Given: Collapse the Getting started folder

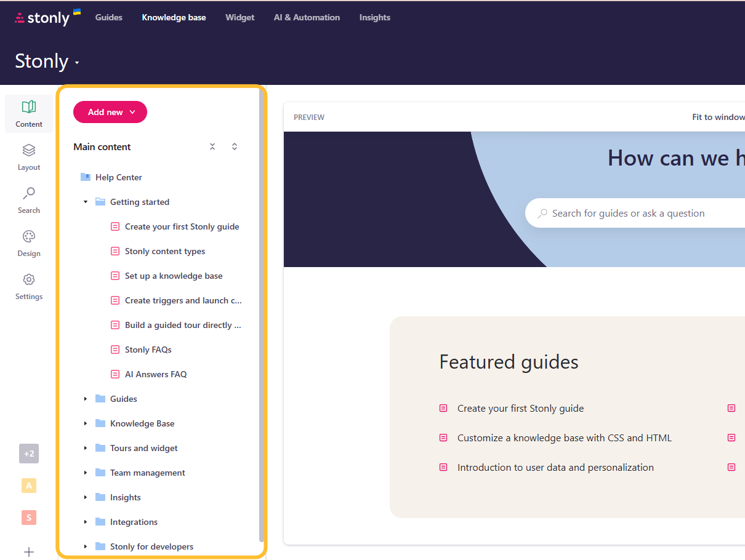Looking at the screenshot, I should (86, 201).
